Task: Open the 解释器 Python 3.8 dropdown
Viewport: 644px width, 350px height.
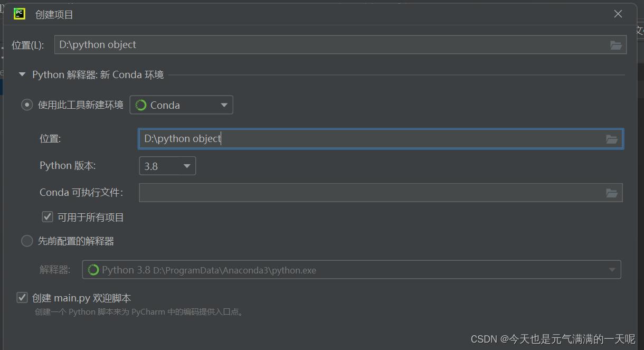Action: click(352, 270)
